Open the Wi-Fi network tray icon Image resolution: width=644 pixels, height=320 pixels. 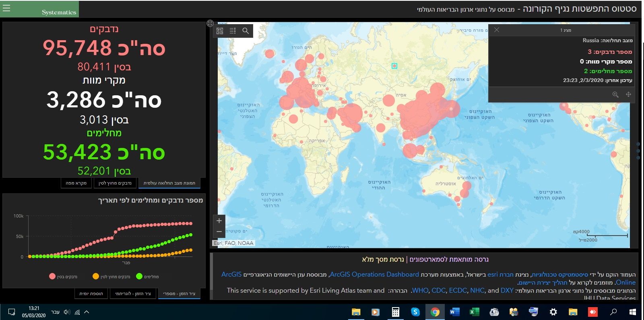click(77, 312)
